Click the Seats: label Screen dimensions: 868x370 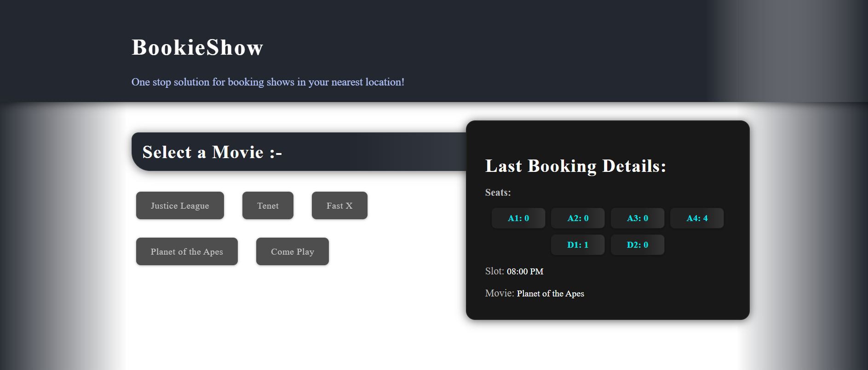click(498, 193)
